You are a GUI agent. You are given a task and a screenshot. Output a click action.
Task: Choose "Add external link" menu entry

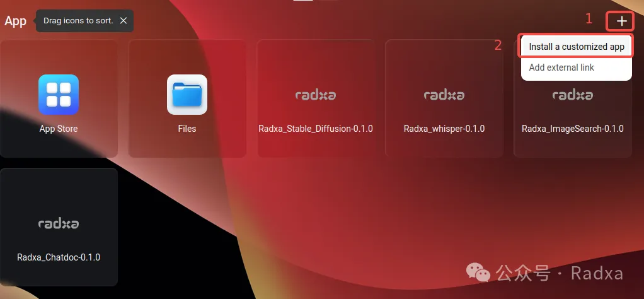(576, 67)
